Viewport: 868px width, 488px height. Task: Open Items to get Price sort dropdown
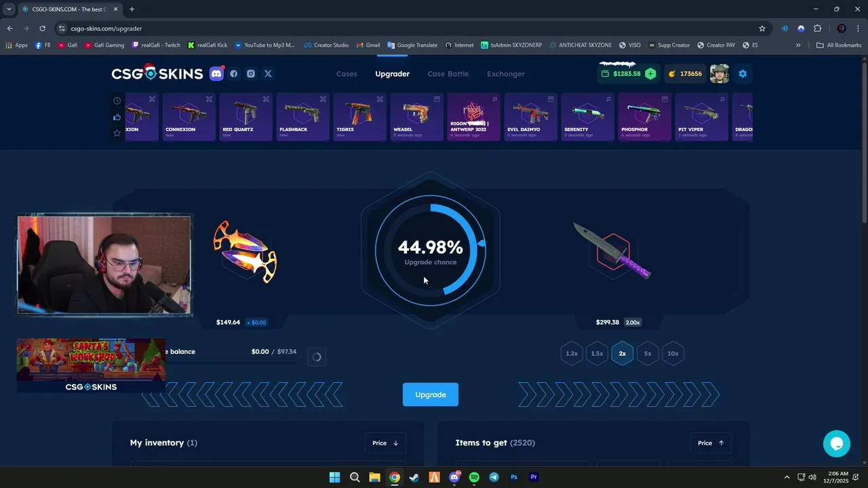click(711, 443)
